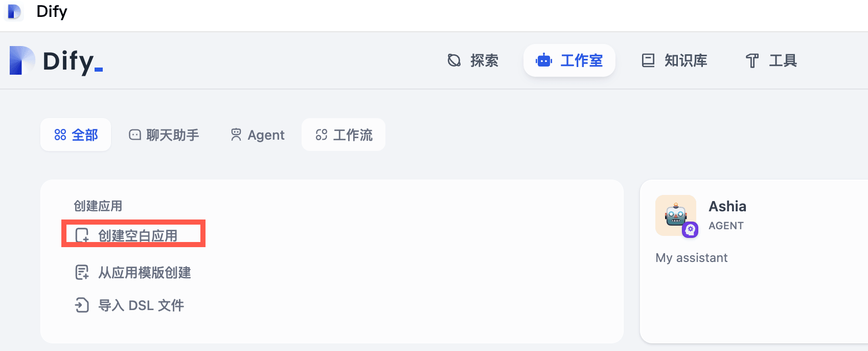The height and width of the screenshot is (351, 868).
Task: Open the 探索 section via its compass icon
Action: [454, 60]
